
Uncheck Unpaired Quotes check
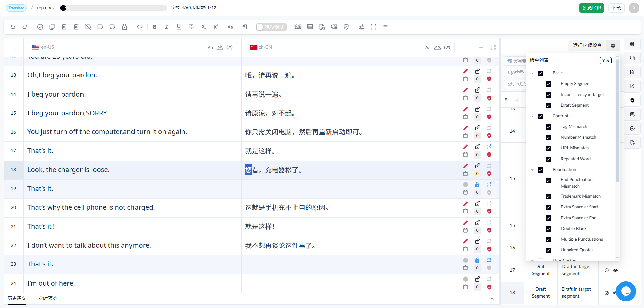548,250
